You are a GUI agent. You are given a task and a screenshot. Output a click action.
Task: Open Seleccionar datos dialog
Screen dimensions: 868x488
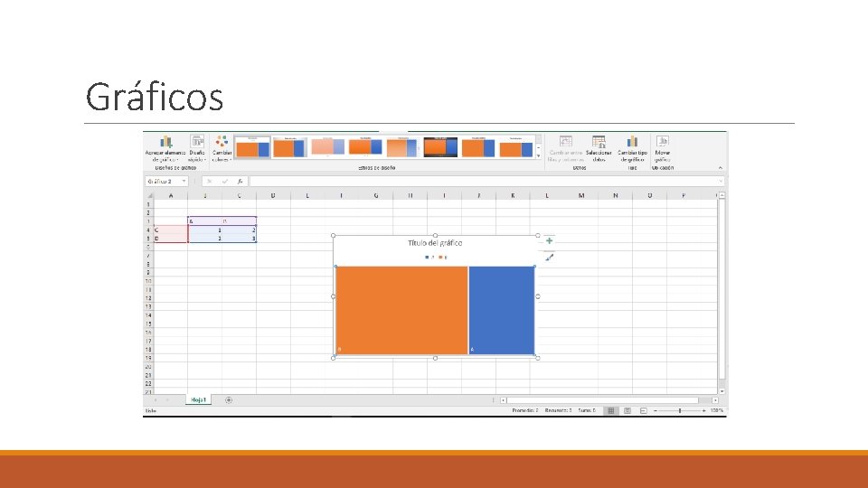599,149
